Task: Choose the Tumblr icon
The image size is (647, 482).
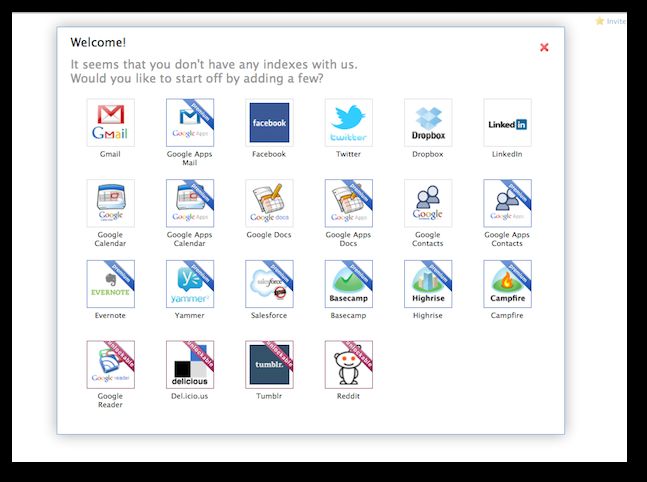Action: (x=269, y=364)
